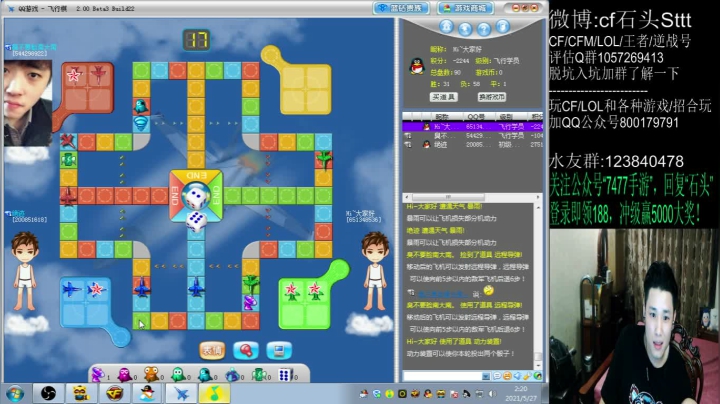
Task: Use the teal pirate ghost item
Action: coord(205,374)
